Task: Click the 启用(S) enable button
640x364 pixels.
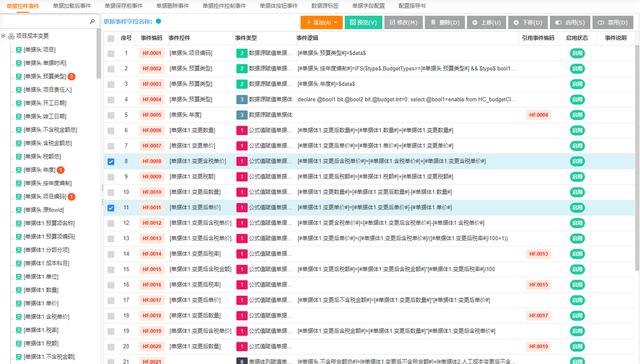Action: pyautogui.click(x=570, y=22)
